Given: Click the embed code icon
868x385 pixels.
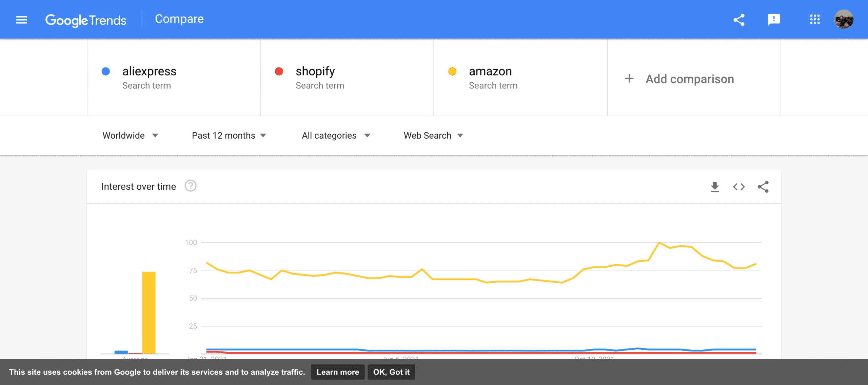Looking at the screenshot, I should (739, 187).
